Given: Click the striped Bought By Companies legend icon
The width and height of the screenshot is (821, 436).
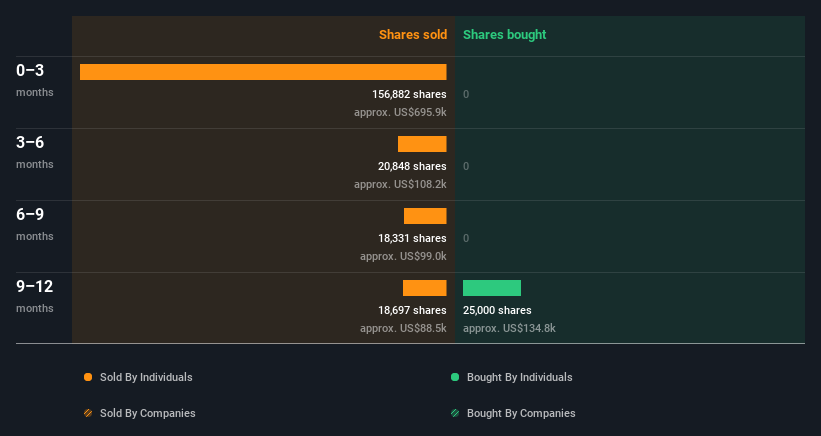Looking at the screenshot, I should [x=455, y=413].
